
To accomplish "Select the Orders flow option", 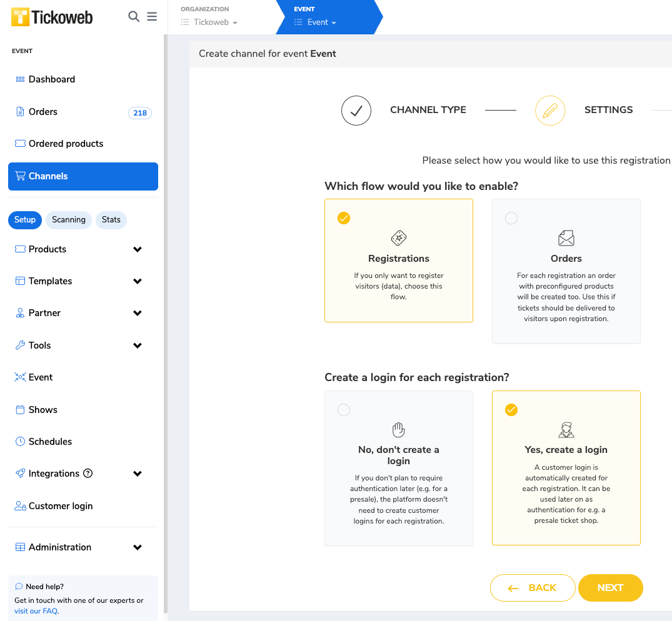I will click(566, 271).
